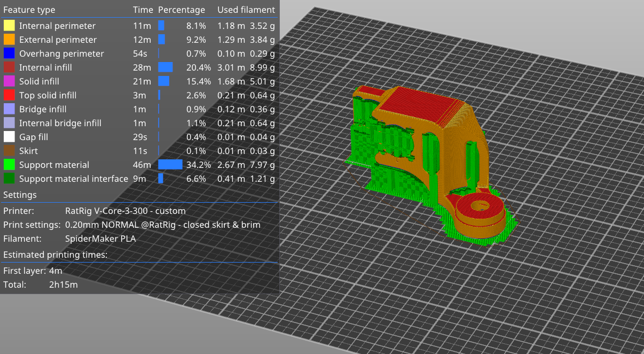
Task: Click the Overhang perimeter legend icon
Action: coord(11,53)
